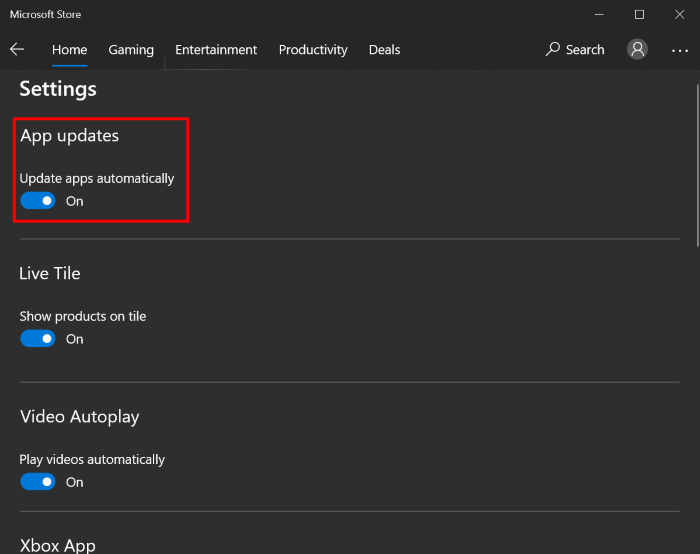
Task: Go back using the back arrow
Action: click(x=17, y=49)
